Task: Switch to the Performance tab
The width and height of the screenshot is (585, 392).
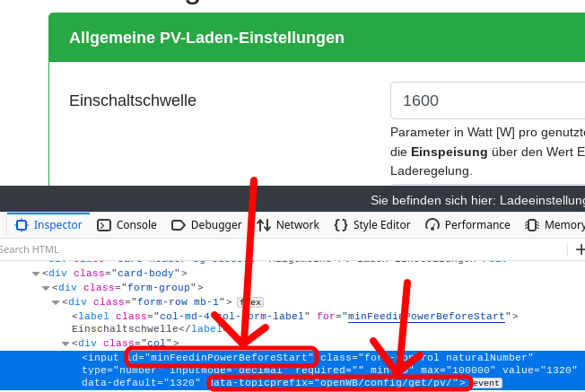Action: click(467, 225)
